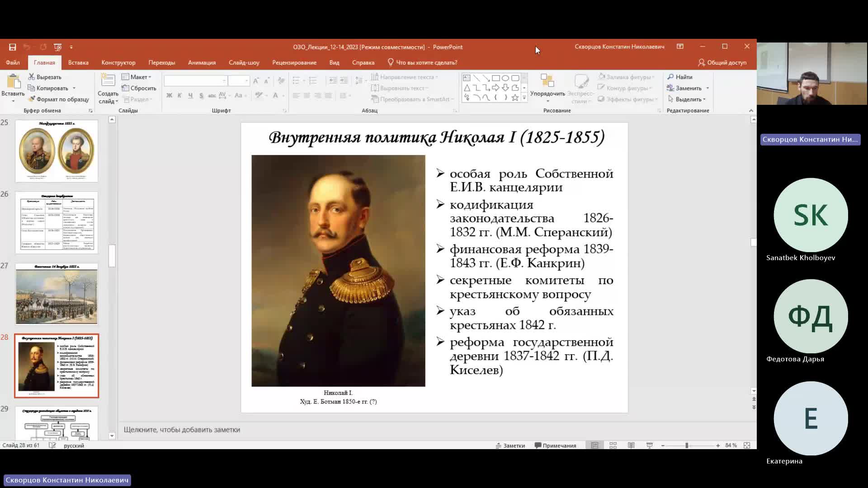
Task: Select the rectangle shape in gallery
Action: [x=495, y=78]
